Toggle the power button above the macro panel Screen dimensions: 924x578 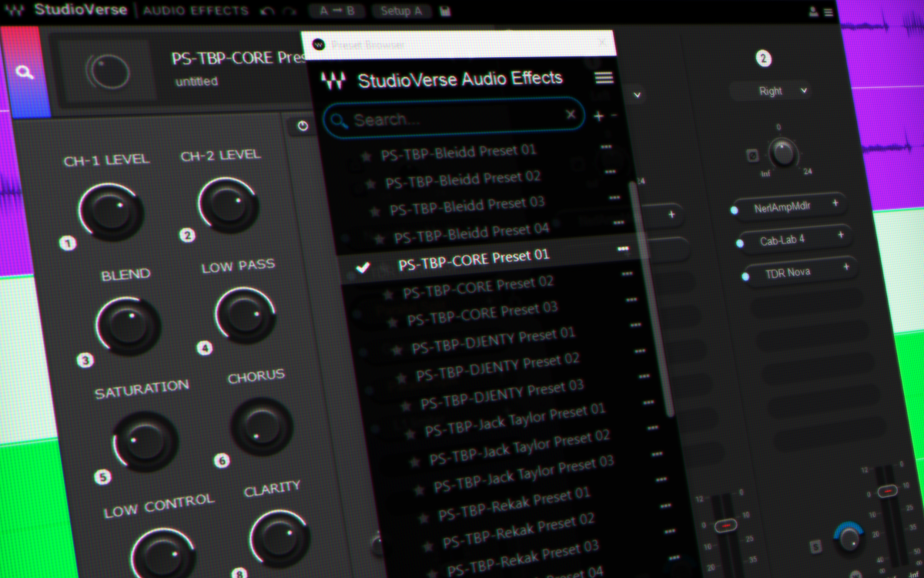point(302,126)
